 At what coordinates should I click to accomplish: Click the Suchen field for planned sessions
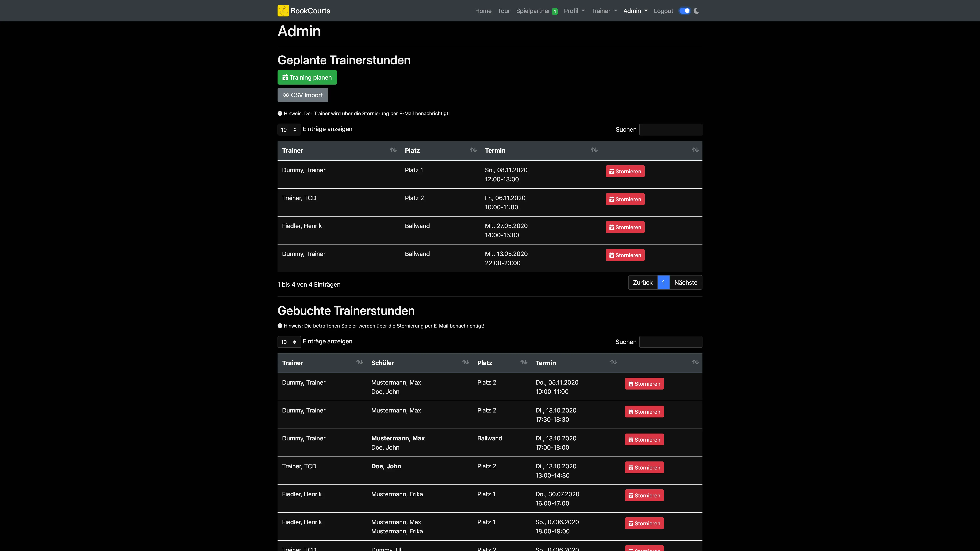click(670, 130)
